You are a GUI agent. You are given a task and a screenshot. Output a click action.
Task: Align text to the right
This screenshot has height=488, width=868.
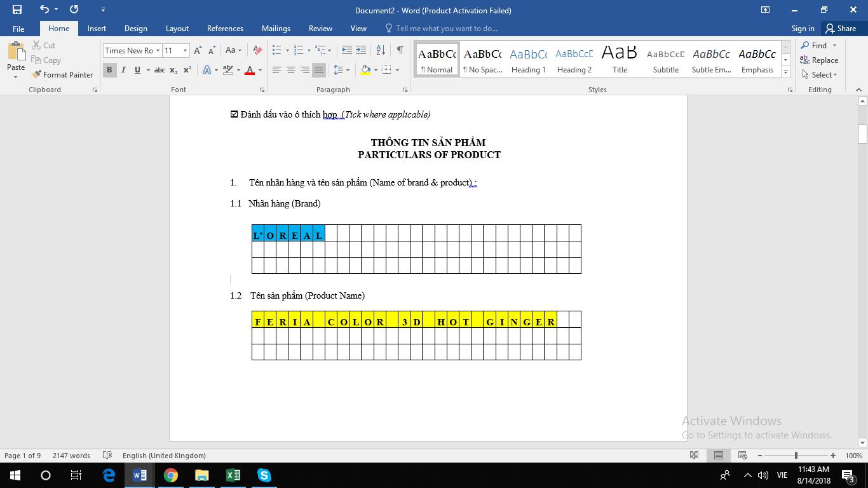click(x=305, y=70)
